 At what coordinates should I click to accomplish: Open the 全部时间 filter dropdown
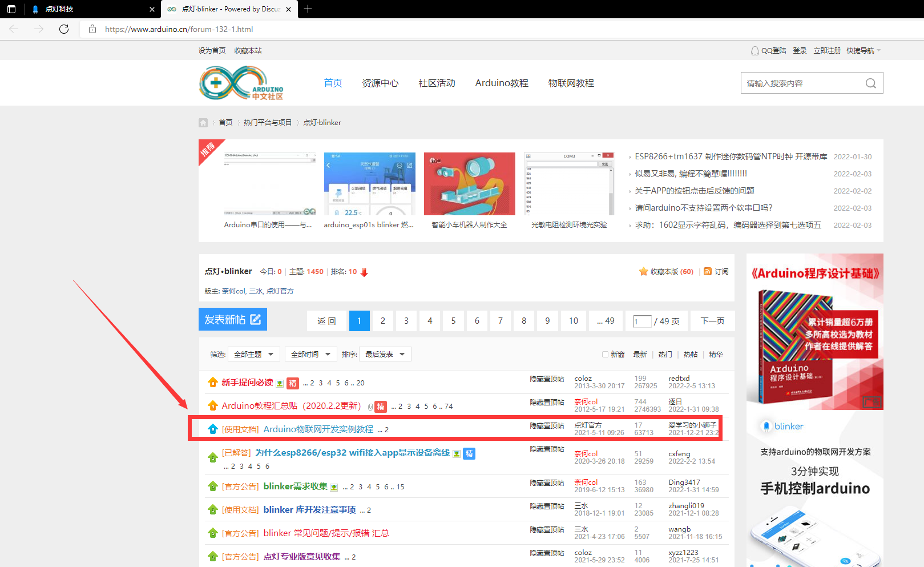coord(311,355)
